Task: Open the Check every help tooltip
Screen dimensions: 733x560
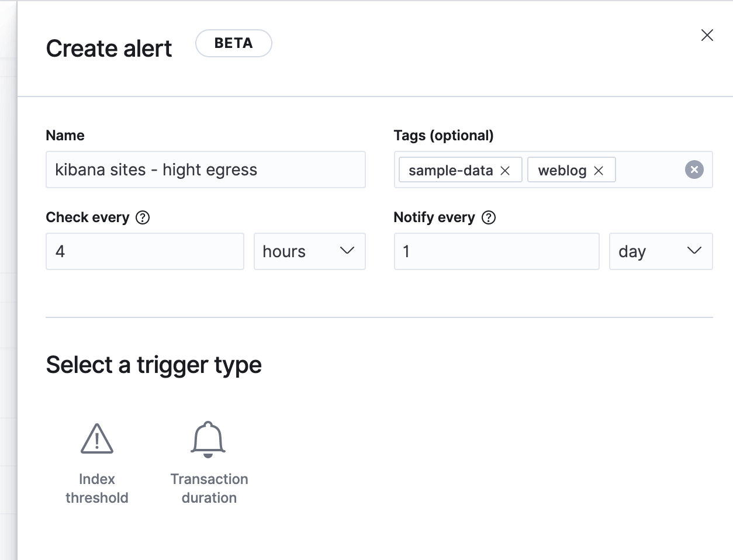Action: (x=142, y=217)
